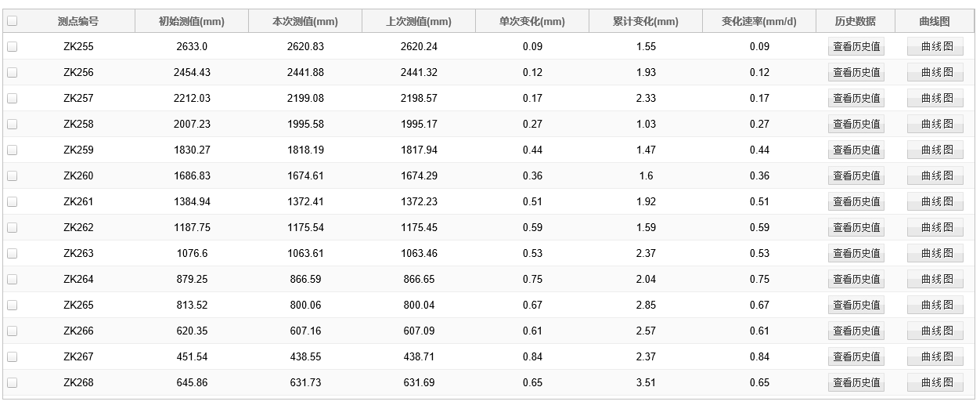This screenshot has height=405, width=980.
Task: Check the box for row ZK256
Action: coord(12,72)
